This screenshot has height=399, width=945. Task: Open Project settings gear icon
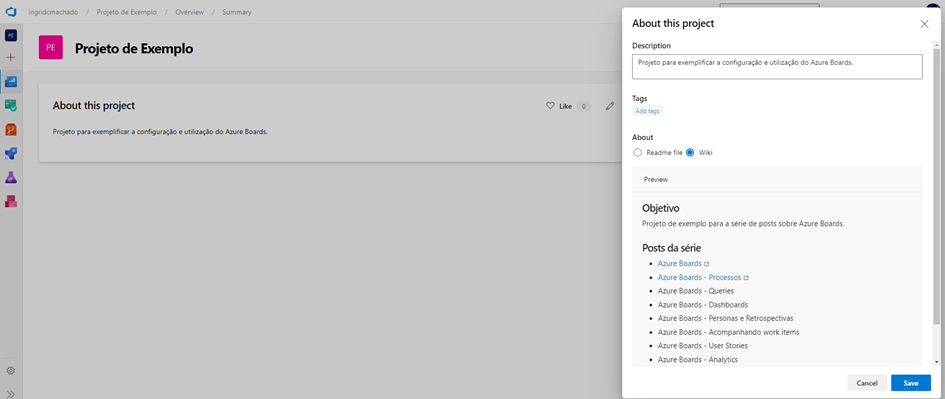(x=11, y=371)
